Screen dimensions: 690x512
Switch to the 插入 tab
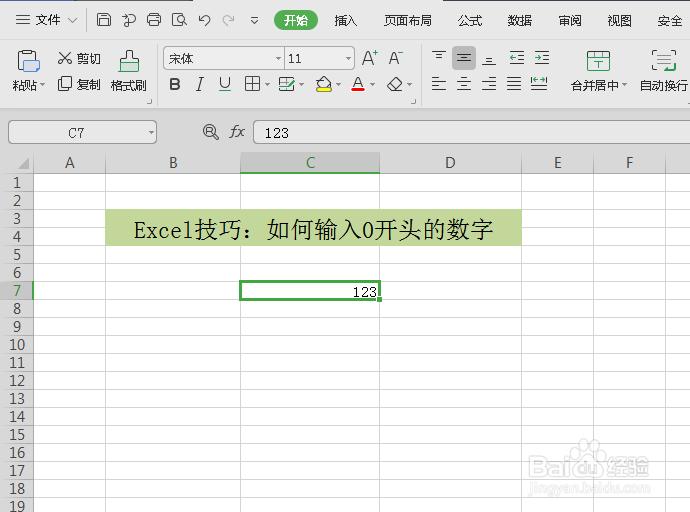345,20
